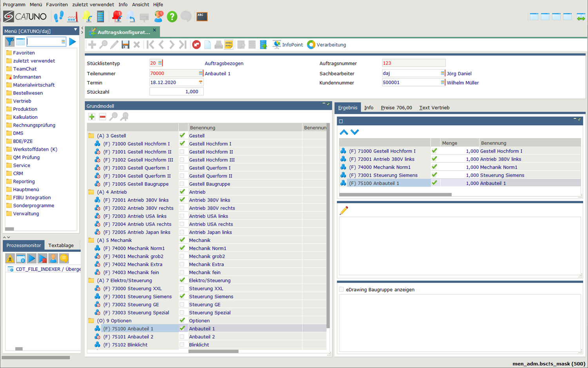Click green plus icon in Grundmodell panel
The image size is (588, 368).
point(92,117)
